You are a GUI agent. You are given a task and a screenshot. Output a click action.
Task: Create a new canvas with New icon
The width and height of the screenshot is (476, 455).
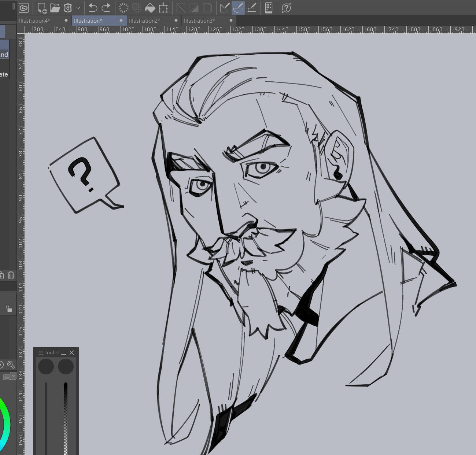42,8
